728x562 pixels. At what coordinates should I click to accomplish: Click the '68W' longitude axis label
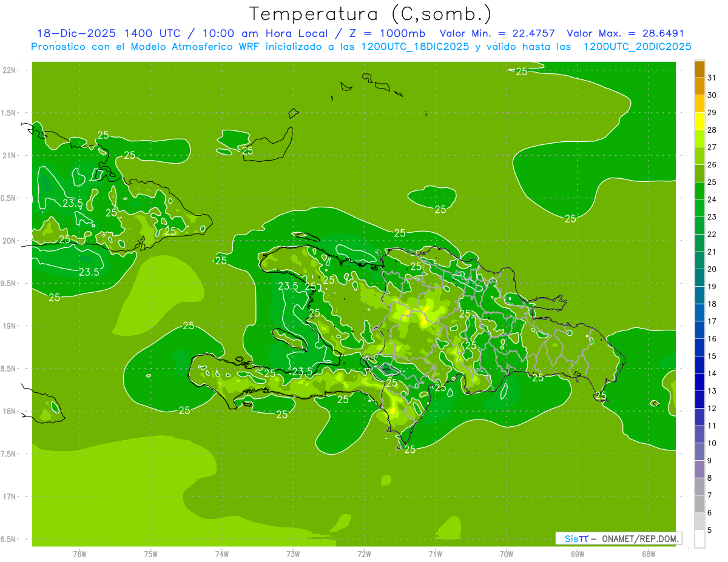coord(649,554)
